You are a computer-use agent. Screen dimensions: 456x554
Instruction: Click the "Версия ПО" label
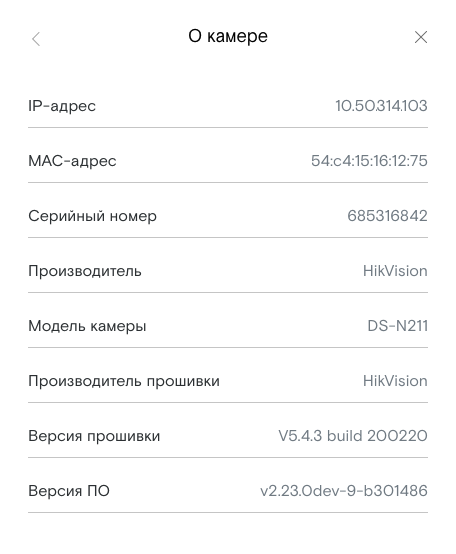69,491
